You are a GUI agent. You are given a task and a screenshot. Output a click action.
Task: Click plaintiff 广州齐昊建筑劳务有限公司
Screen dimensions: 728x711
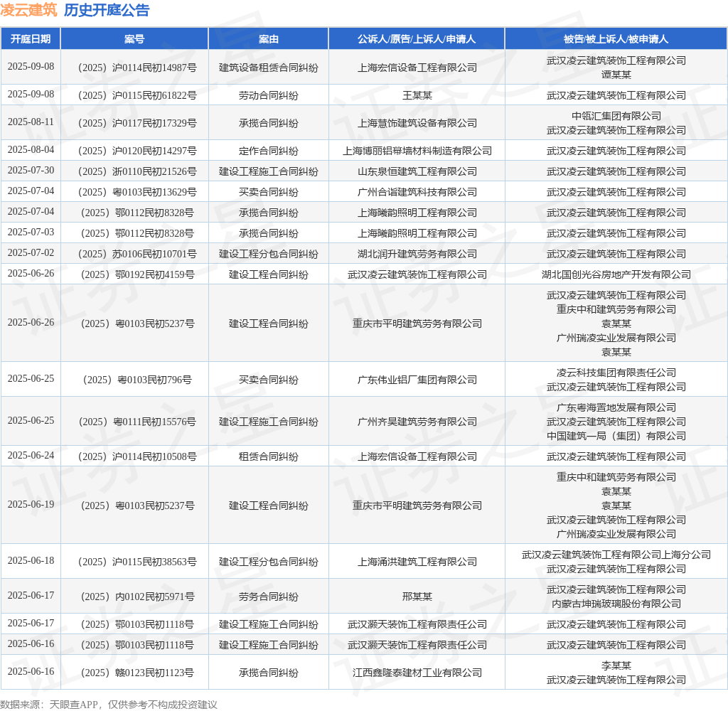pyautogui.click(x=417, y=422)
